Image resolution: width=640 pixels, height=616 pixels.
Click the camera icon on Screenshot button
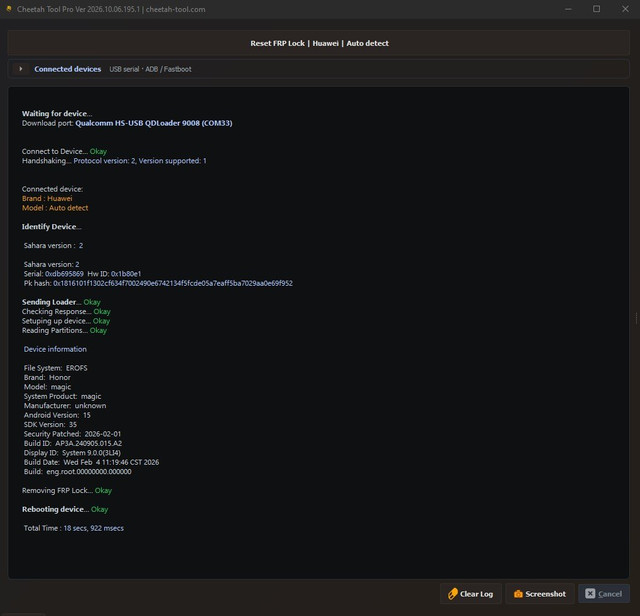click(518, 594)
